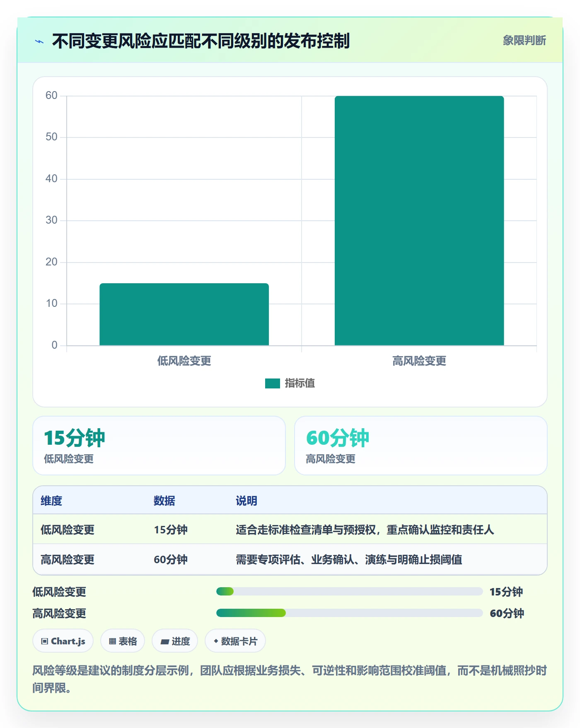The height and width of the screenshot is (728, 580).
Task: Click the 低风险变更 bar in the chart
Action: [x=184, y=314]
